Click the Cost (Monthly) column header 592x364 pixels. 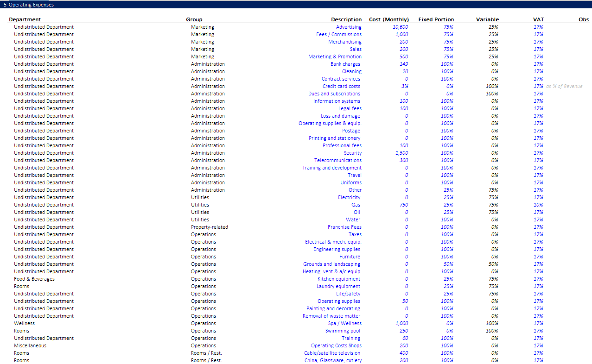tap(388, 19)
